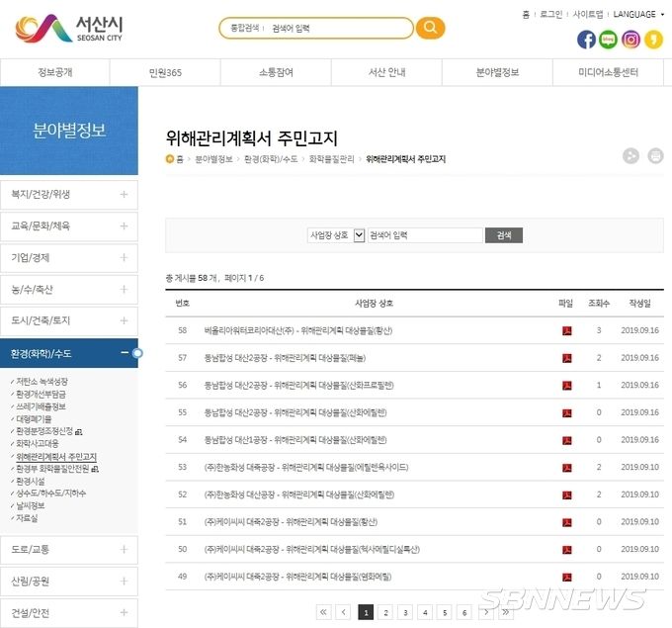The width and height of the screenshot is (672, 628).
Task: Open 상수도/하수도/지하수 sidebar submenu item
Action: click(x=50, y=493)
